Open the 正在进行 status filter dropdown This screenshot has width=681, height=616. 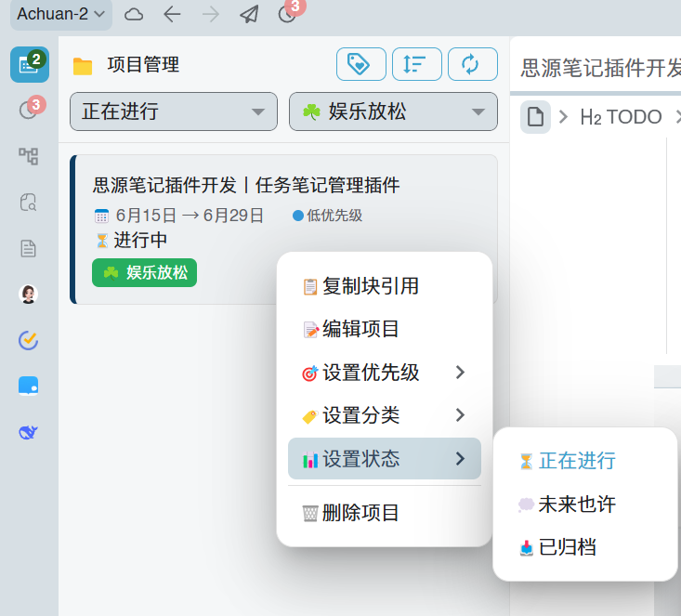point(174,111)
